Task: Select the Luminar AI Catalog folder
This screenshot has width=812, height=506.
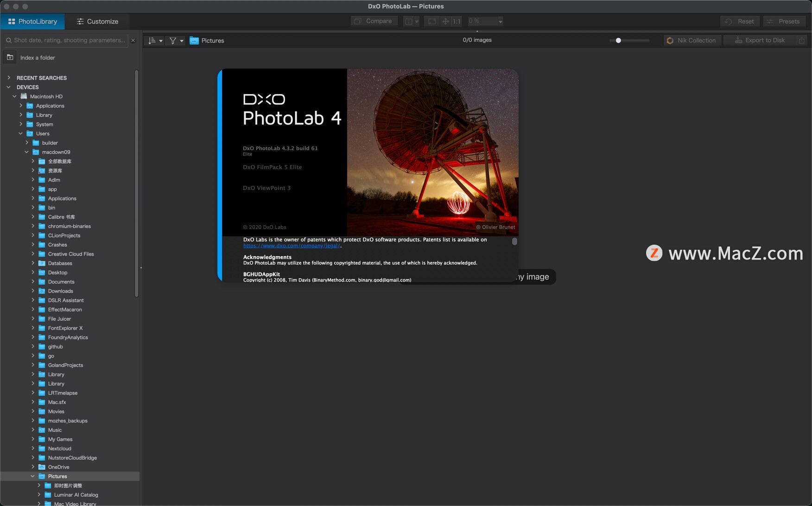Action: [76, 495]
